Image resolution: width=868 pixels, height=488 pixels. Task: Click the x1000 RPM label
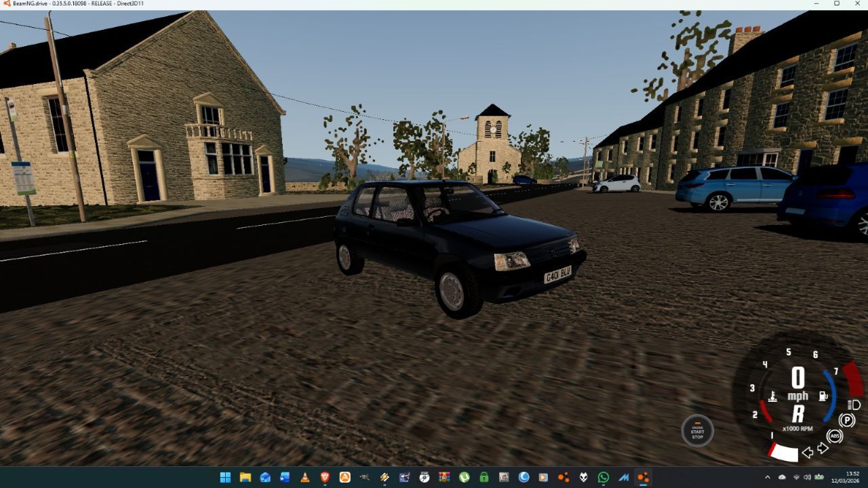[x=797, y=428]
